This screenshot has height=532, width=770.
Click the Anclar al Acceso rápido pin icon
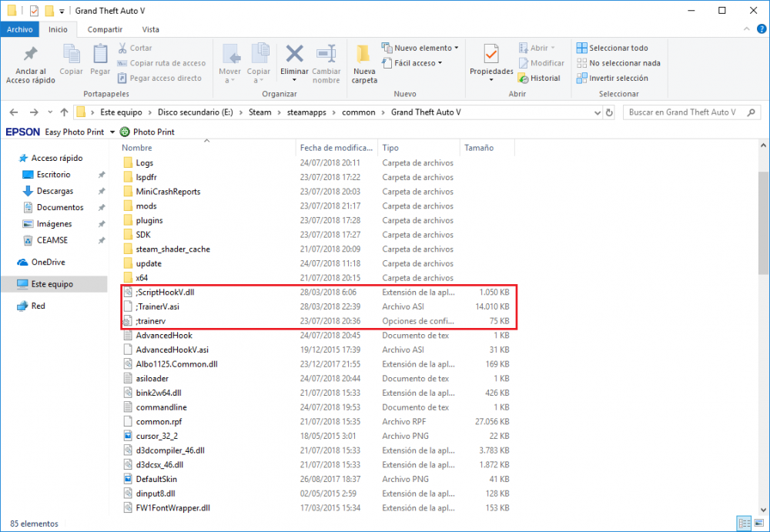[x=31, y=54]
